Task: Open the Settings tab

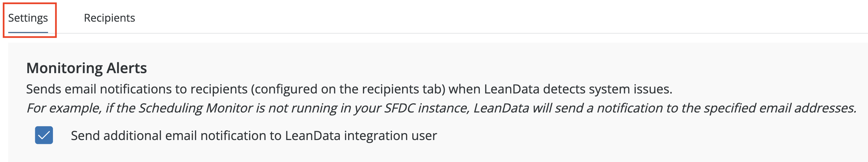Action: point(28,18)
